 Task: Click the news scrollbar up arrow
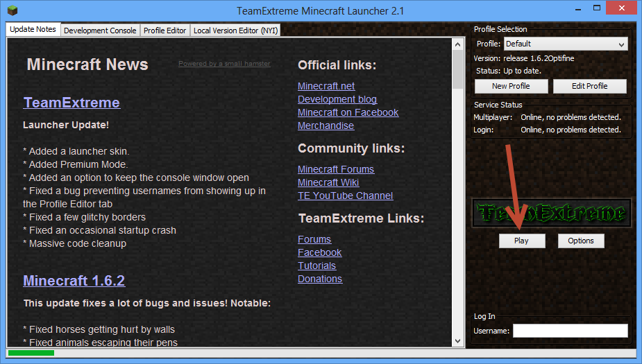pos(458,44)
